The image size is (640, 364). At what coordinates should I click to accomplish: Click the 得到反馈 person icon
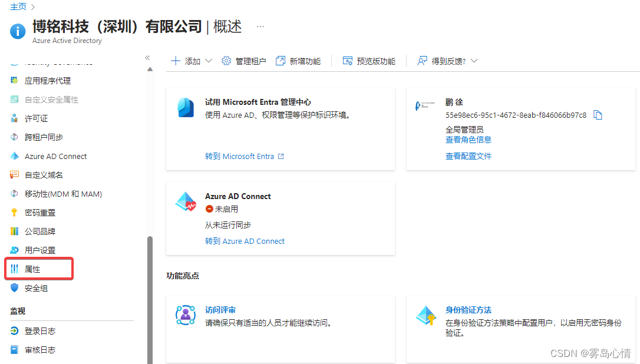tap(422, 61)
